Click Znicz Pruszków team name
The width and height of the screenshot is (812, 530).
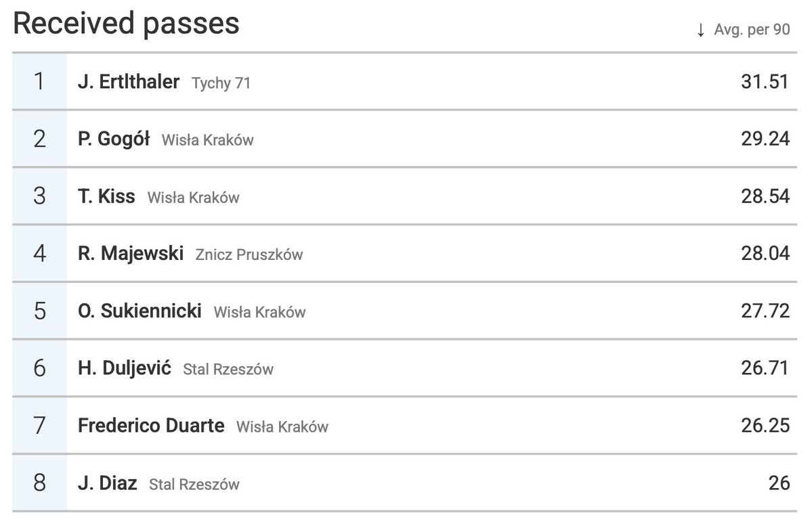[x=249, y=255]
